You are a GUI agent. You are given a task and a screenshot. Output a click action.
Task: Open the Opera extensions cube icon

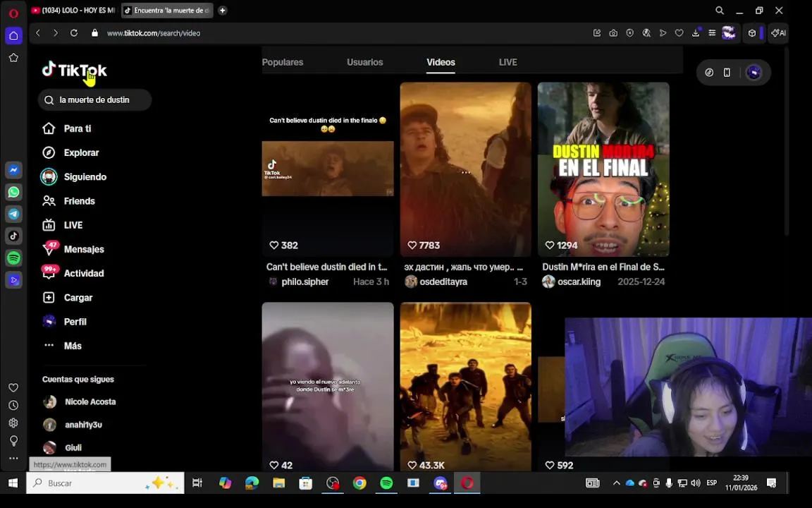click(752, 32)
